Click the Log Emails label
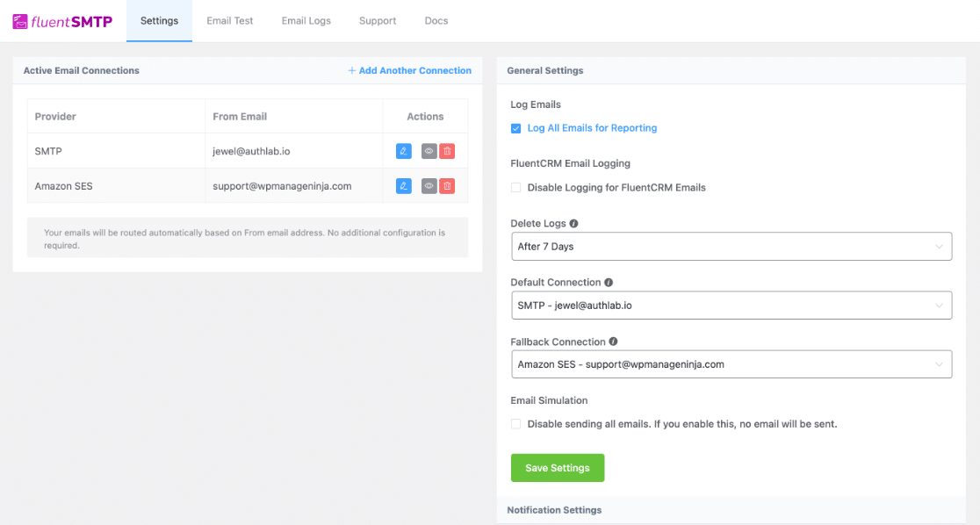Screen dimensions: 980x525 click(536, 104)
